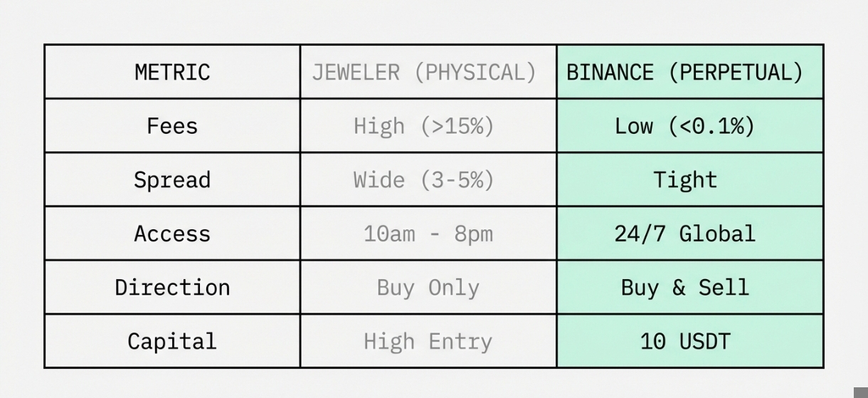Image resolution: width=868 pixels, height=398 pixels.
Task: Click the Spread row label
Action: (172, 179)
